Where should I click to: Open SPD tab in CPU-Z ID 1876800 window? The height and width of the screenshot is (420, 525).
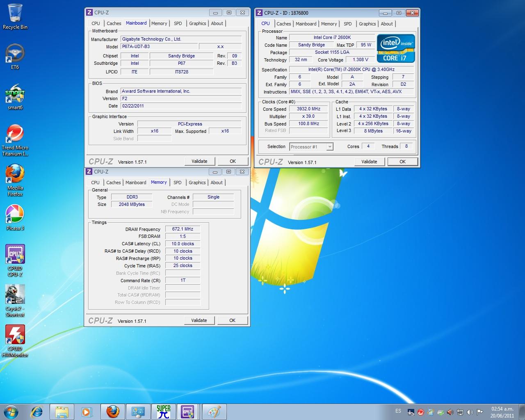pyautogui.click(x=347, y=24)
